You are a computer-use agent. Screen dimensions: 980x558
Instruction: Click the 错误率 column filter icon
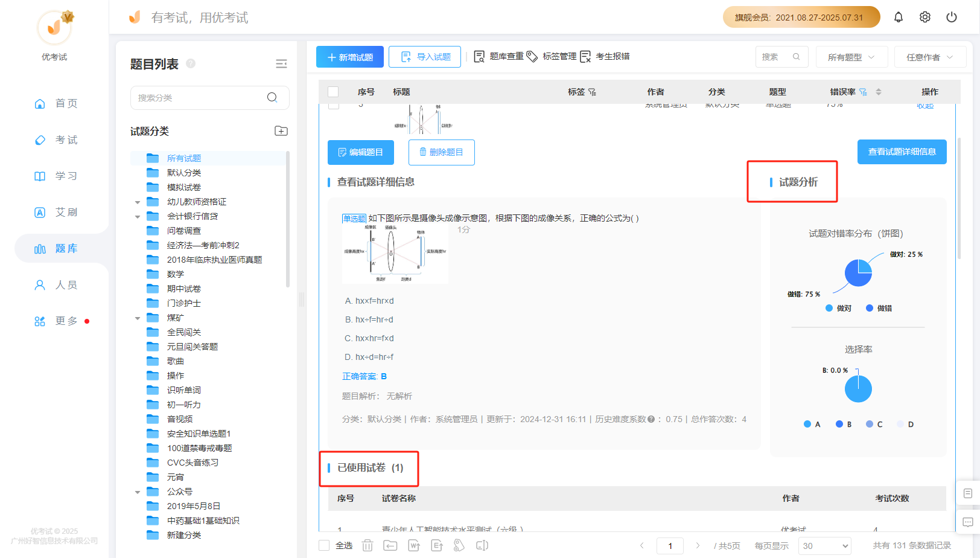864,92
